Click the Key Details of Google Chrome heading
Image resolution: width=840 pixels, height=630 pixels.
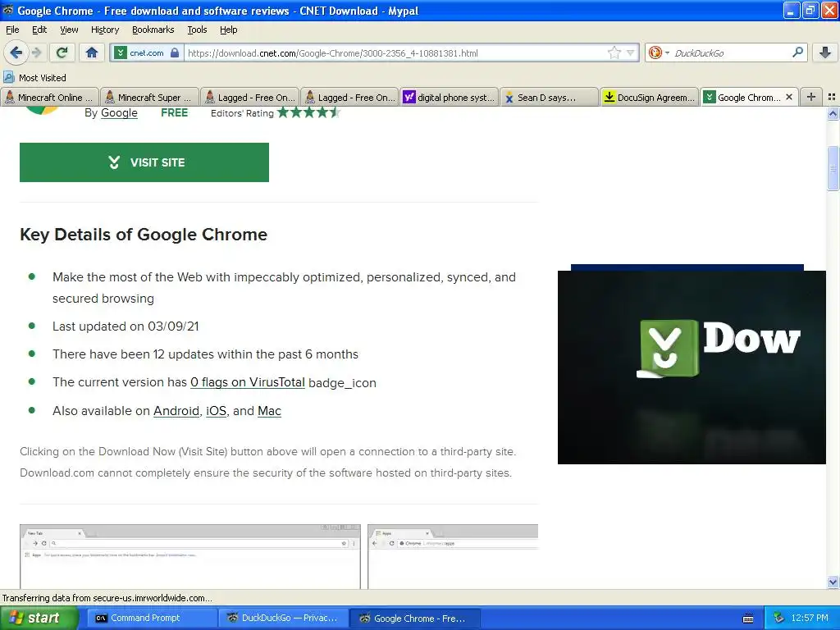pos(144,235)
